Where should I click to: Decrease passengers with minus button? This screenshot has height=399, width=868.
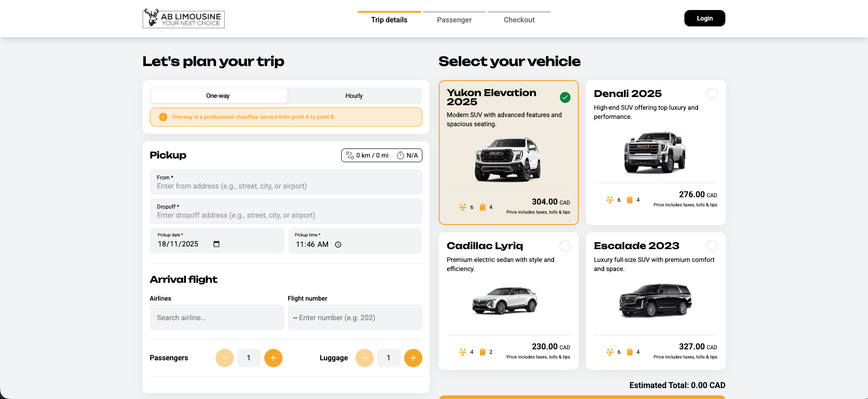225,358
